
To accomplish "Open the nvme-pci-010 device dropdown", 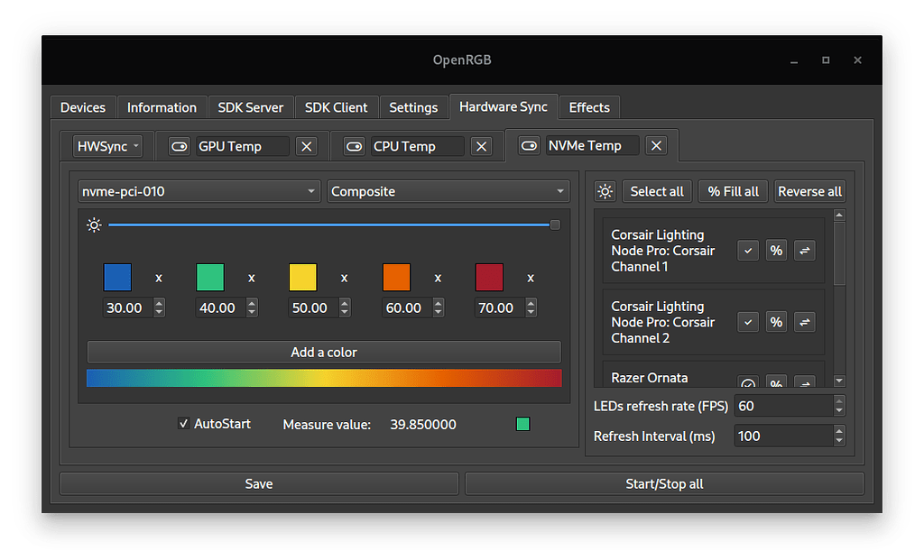I will point(199,191).
